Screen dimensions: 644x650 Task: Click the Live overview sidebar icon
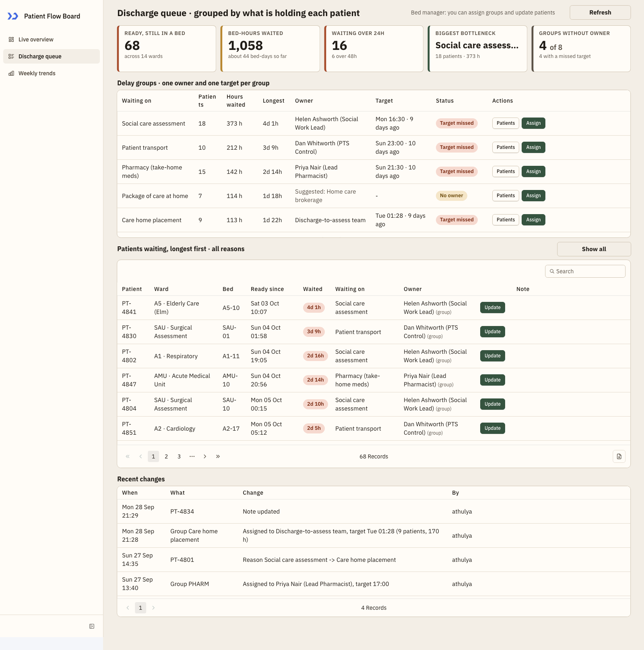pyautogui.click(x=11, y=39)
